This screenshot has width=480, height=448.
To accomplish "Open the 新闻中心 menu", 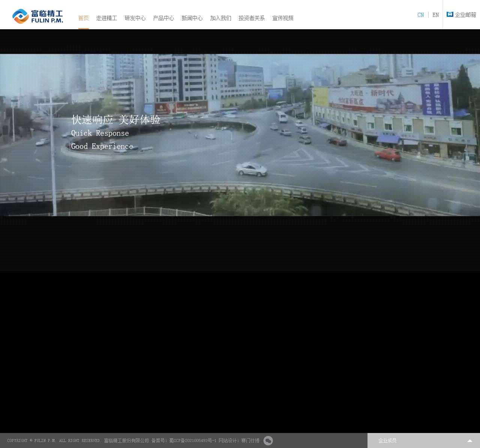I will (192, 18).
